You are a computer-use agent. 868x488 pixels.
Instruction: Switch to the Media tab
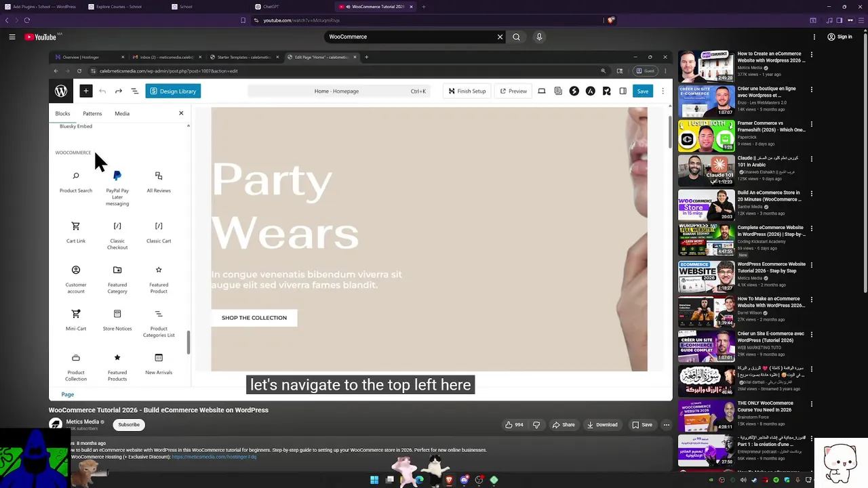tap(122, 113)
